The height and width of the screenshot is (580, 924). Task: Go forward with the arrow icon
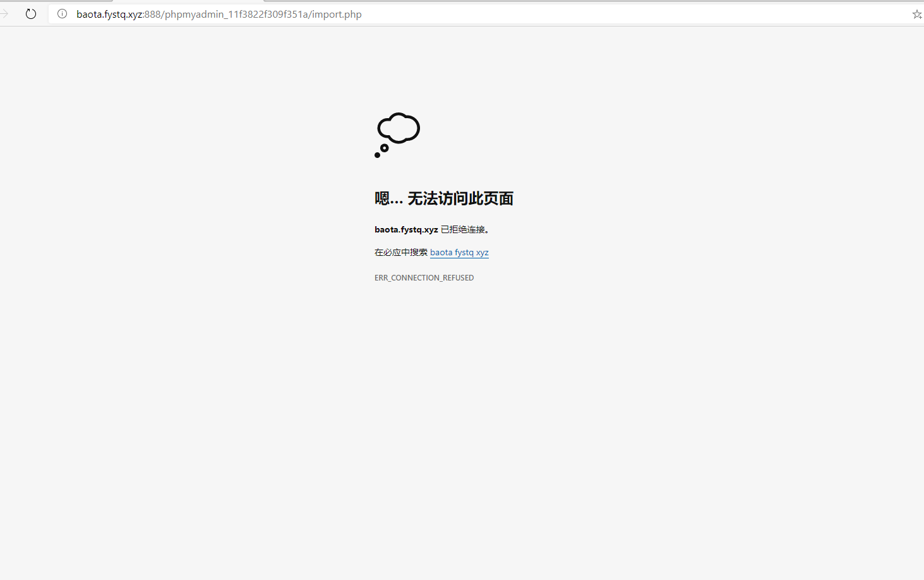click(x=4, y=14)
